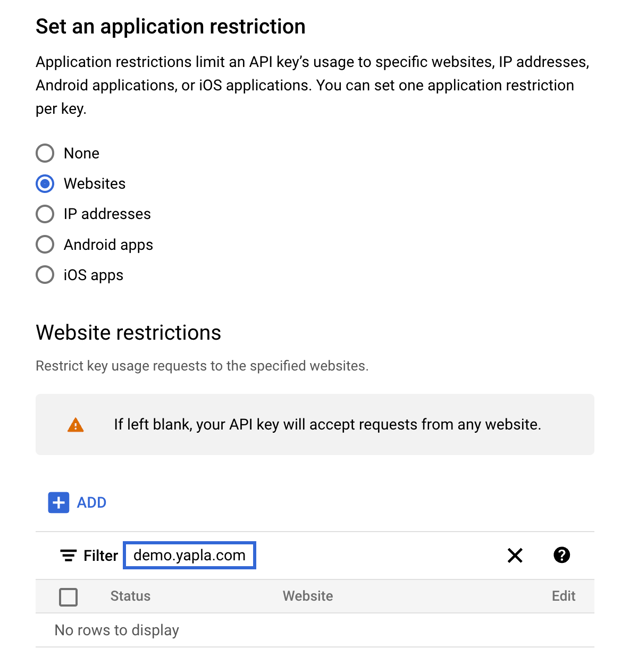Viewport: 621px width, 656px height.
Task: Click the filter lines icon
Action: click(x=68, y=555)
